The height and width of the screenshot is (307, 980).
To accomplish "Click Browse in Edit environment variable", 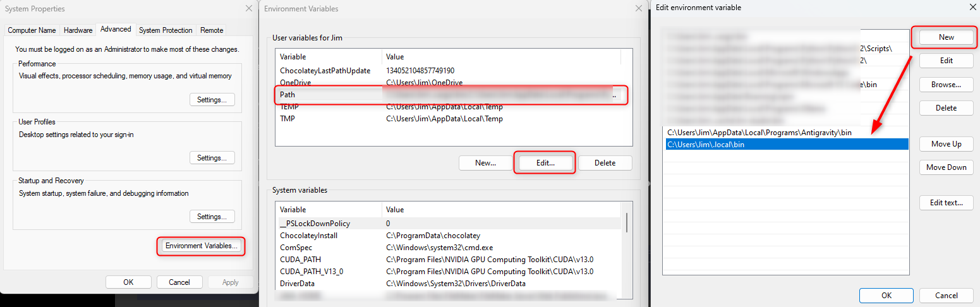I will click(946, 85).
